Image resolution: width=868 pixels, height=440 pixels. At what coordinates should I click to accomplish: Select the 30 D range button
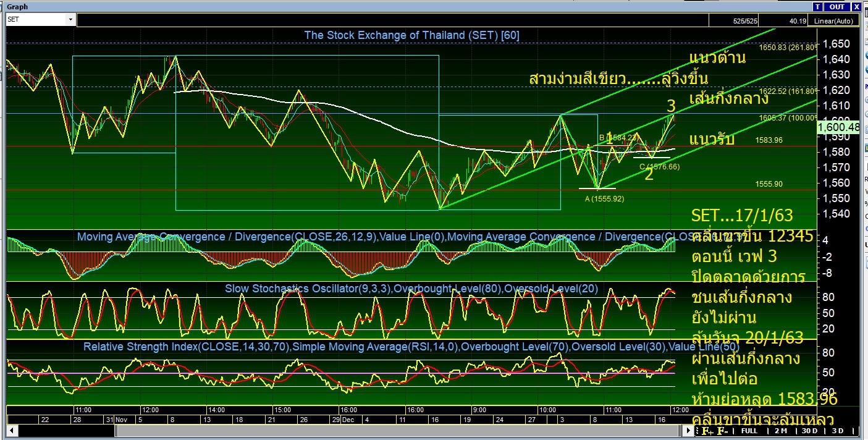point(809,430)
